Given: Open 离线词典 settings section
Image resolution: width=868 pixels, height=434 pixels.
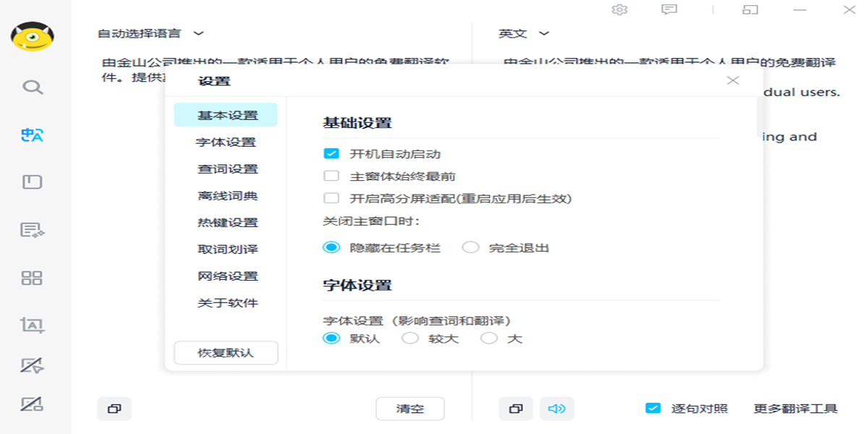Looking at the screenshot, I should click(227, 196).
